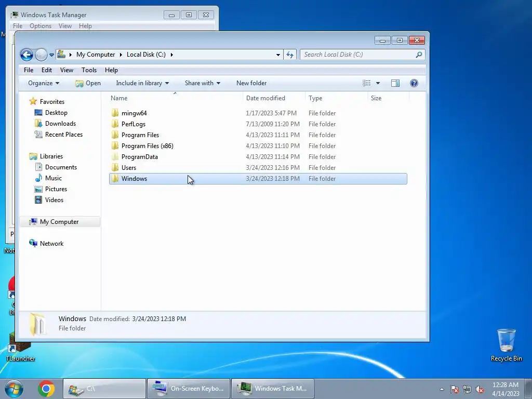Select the Users folder

258,167
